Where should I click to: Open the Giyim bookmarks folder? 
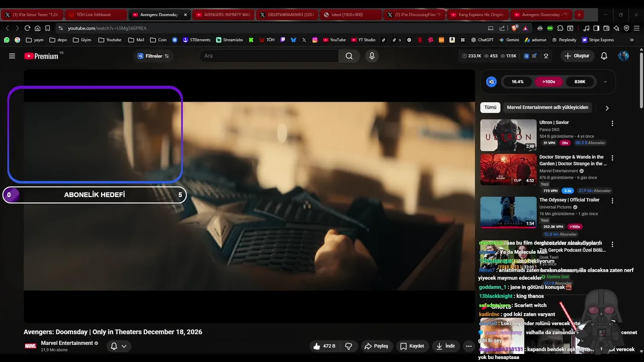[82, 40]
